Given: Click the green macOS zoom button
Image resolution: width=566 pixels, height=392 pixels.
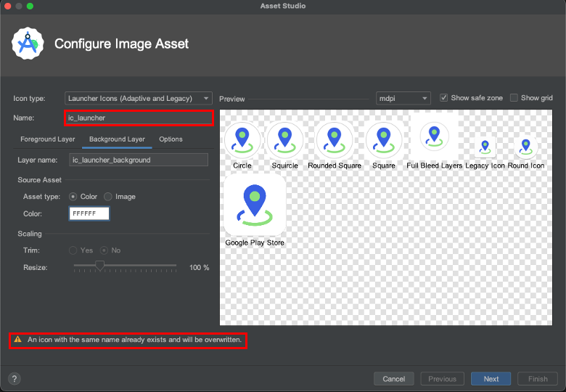Looking at the screenshot, I should click(30, 6).
